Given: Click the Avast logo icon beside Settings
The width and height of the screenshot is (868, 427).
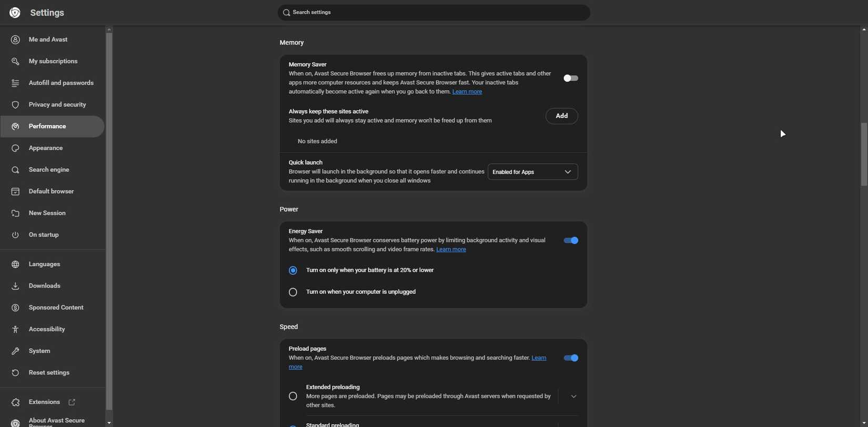Looking at the screenshot, I should tap(15, 13).
